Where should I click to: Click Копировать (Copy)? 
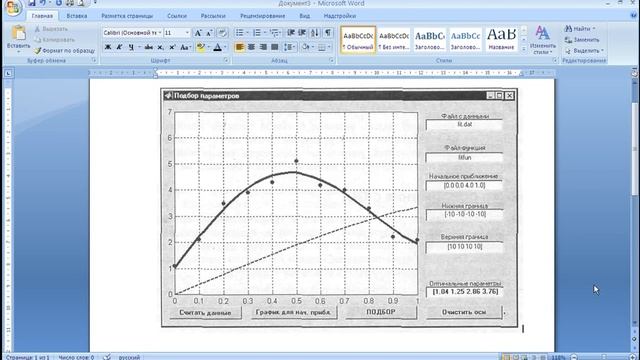(54, 40)
